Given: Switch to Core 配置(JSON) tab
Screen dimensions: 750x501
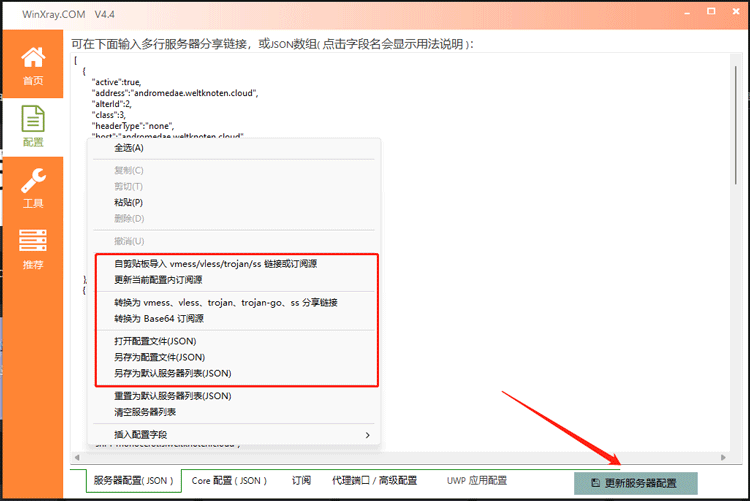Looking at the screenshot, I should (229, 480).
